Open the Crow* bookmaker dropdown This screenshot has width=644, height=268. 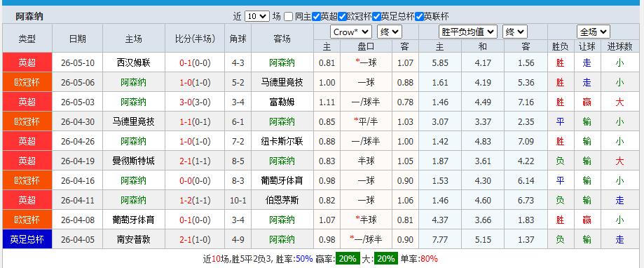(x=351, y=32)
